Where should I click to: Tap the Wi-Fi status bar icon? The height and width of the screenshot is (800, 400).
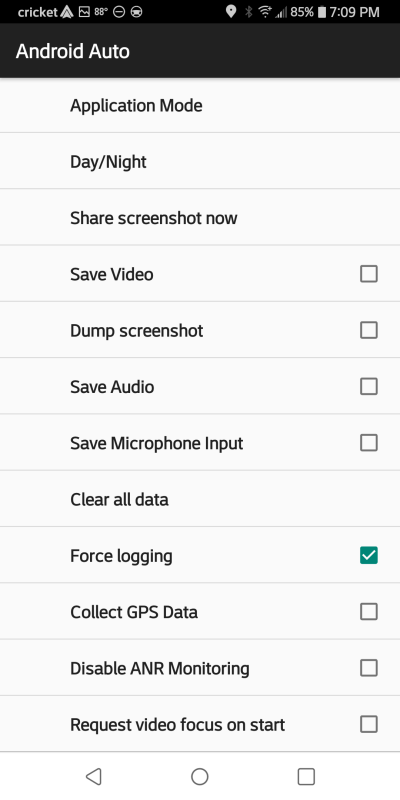pos(265,12)
